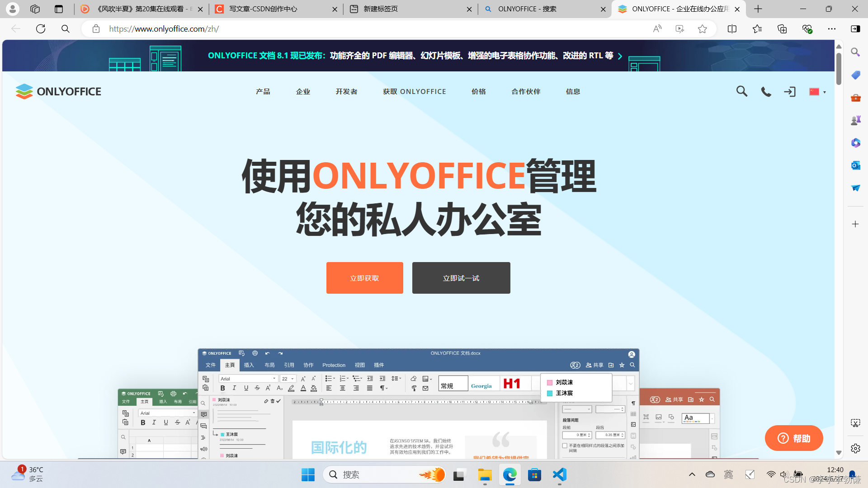Open the 企业 menu
Image resolution: width=868 pixels, height=488 pixels.
(x=303, y=91)
